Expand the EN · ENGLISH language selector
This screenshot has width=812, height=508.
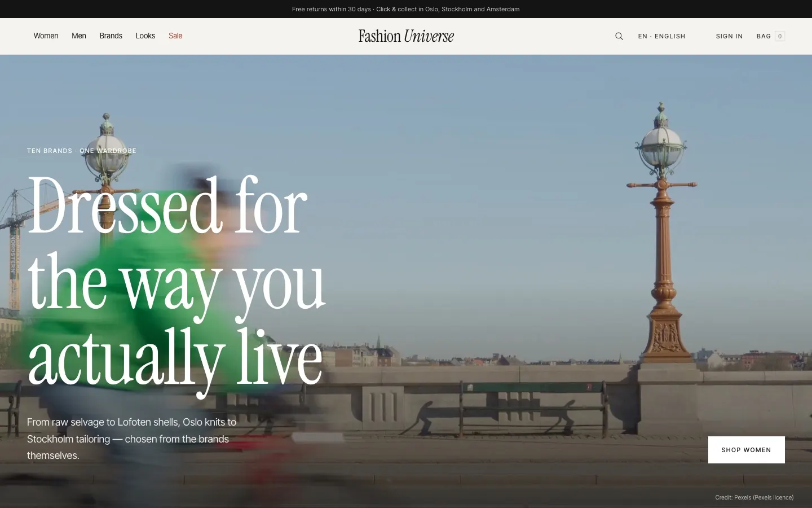pos(662,36)
